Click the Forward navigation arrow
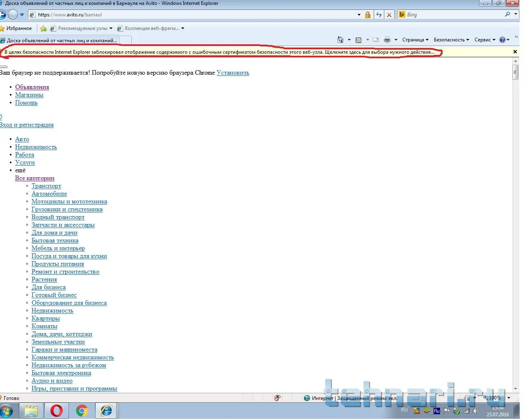The height and width of the screenshot is (420, 525). point(13,15)
